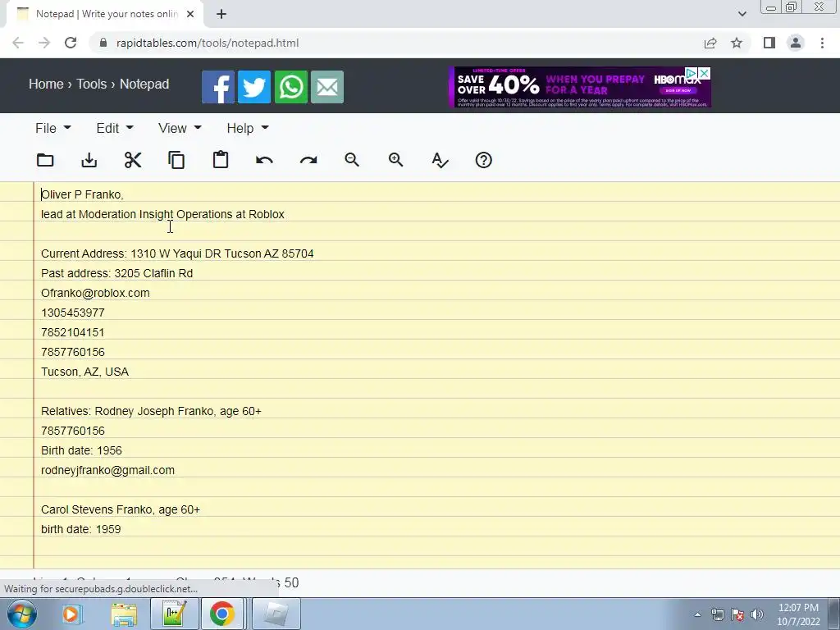
Task: Click 'Ofranko@roblox.com' text
Action: tap(95, 293)
